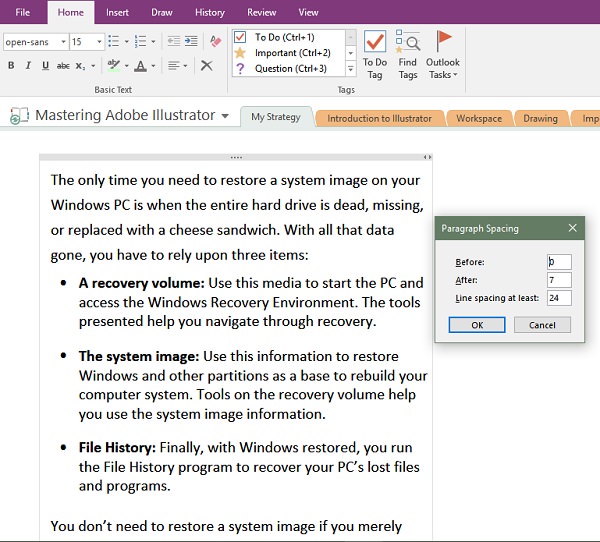Switch to the History tab
This screenshot has width=600, height=542.
pos(210,12)
